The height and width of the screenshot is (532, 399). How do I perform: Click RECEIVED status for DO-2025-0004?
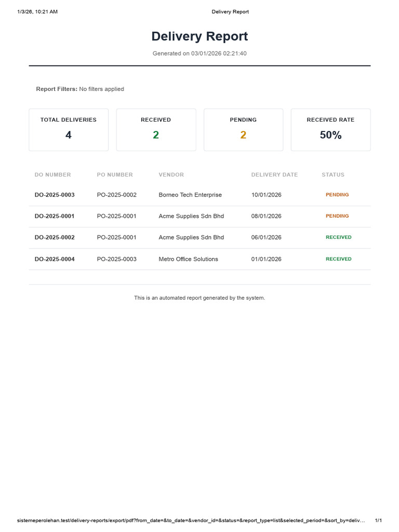click(x=339, y=259)
